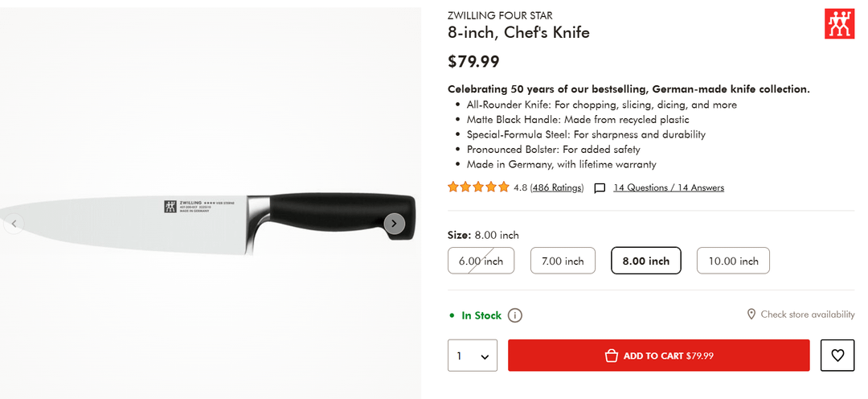View the 14 Questions / 14 Answers link
868x399 pixels.
pos(669,188)
